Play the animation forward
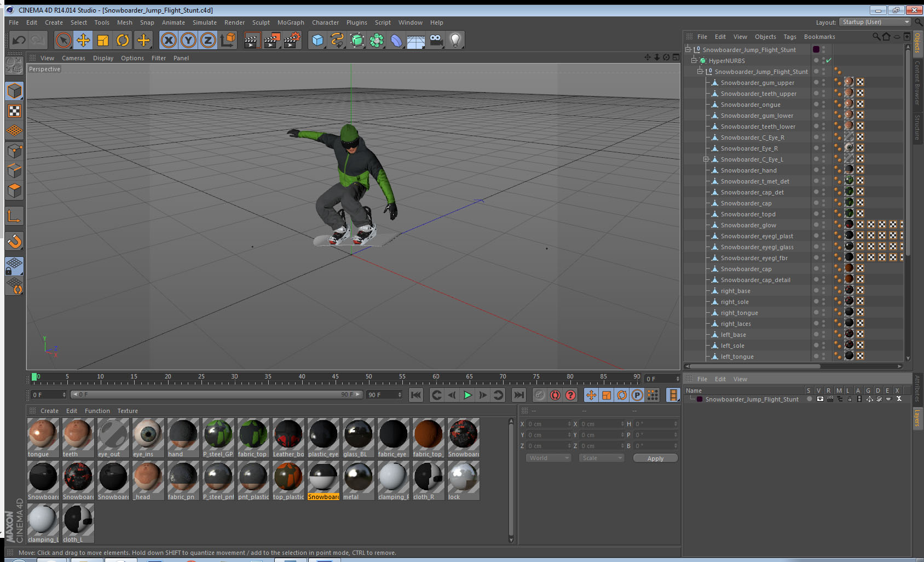This screenshot has height=562, width=924. pos(467,395)
